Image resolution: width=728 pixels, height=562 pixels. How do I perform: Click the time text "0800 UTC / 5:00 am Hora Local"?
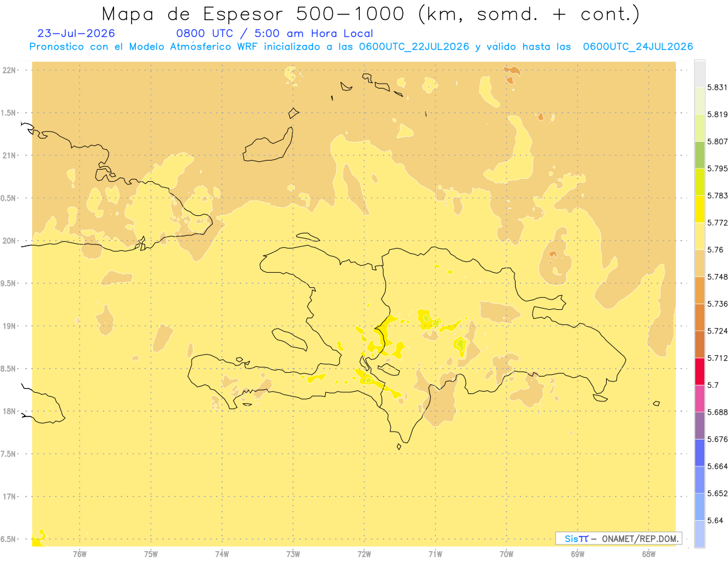275,33
